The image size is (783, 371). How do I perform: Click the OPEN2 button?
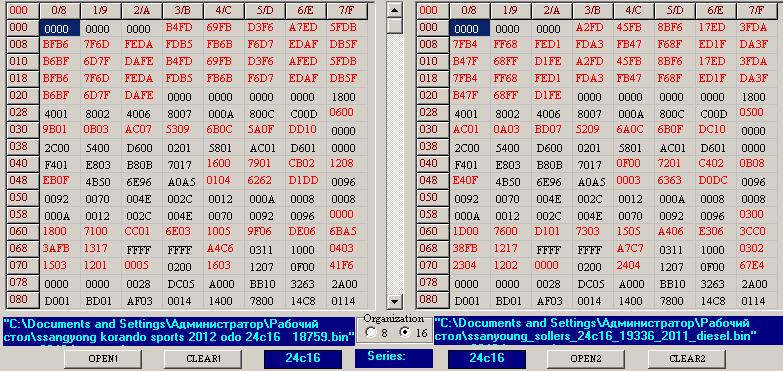[586, 359]
